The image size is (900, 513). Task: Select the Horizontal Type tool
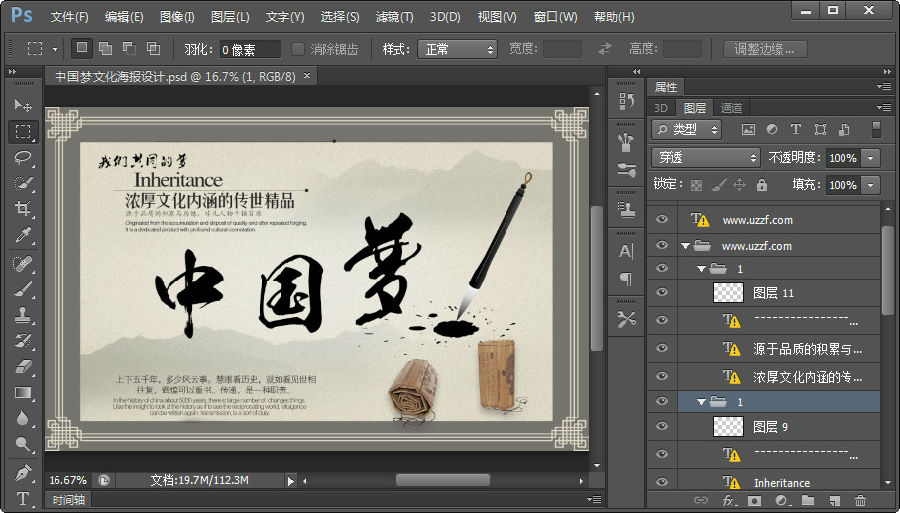tap(23, 498)
